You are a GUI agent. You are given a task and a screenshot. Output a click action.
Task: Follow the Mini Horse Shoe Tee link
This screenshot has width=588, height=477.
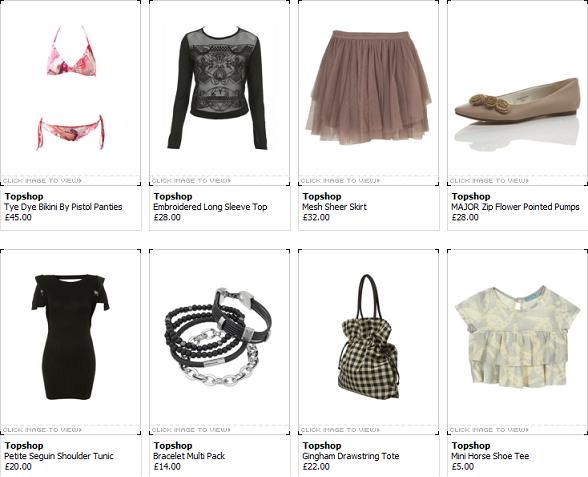click(490, 456)
